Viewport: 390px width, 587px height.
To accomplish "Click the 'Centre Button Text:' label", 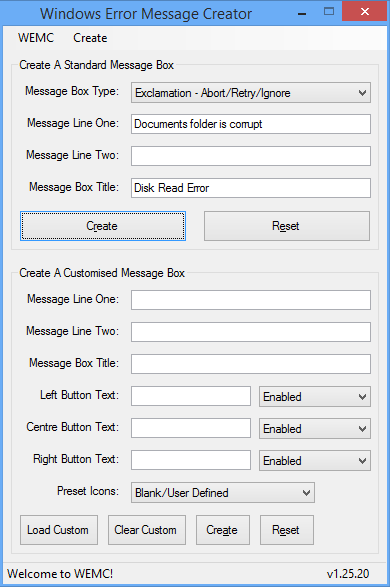I will click(x=73, y=427).
